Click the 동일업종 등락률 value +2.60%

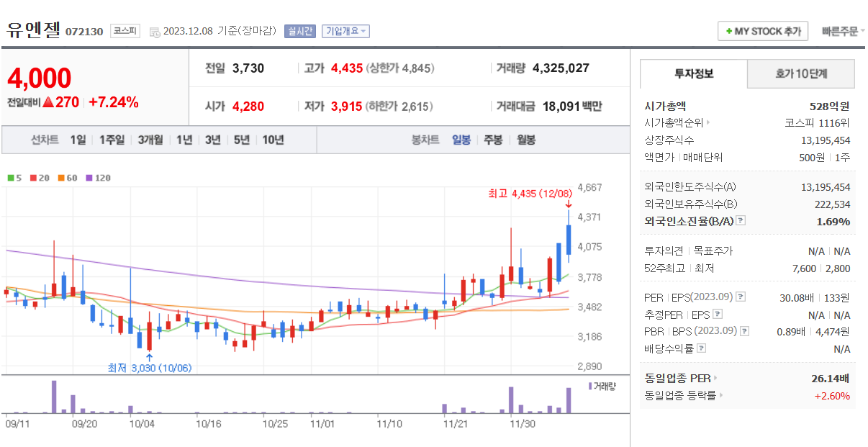pos(832,395)
